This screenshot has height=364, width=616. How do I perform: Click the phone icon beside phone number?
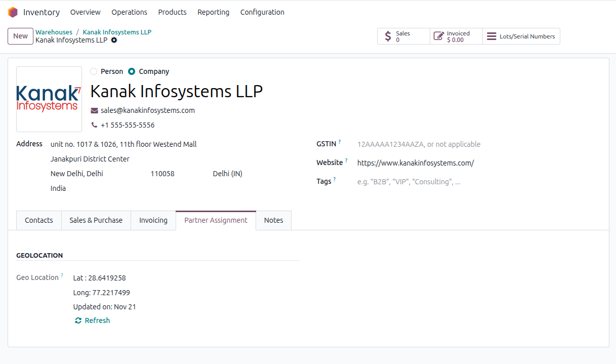tap(94, 125)
